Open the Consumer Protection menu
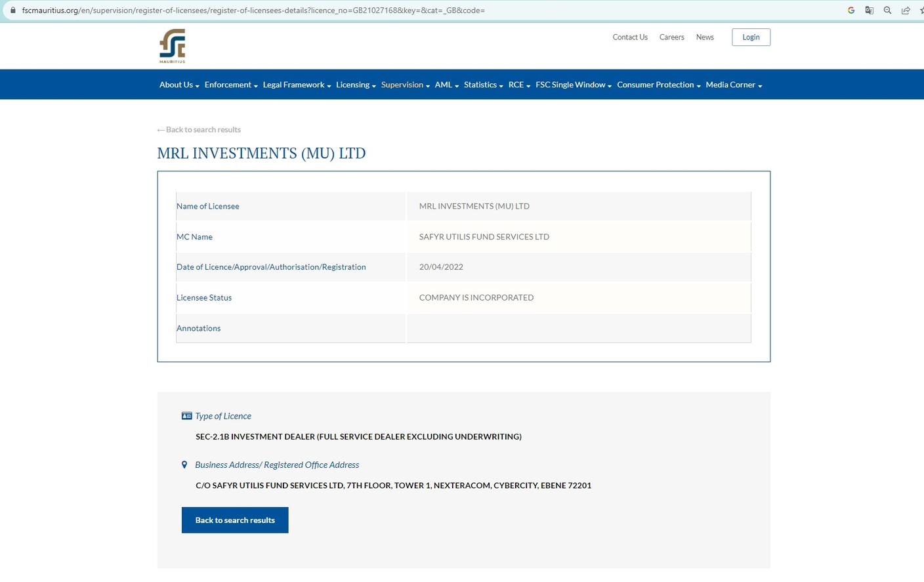The height and width of the screenshot is (582, 924). 659,85
